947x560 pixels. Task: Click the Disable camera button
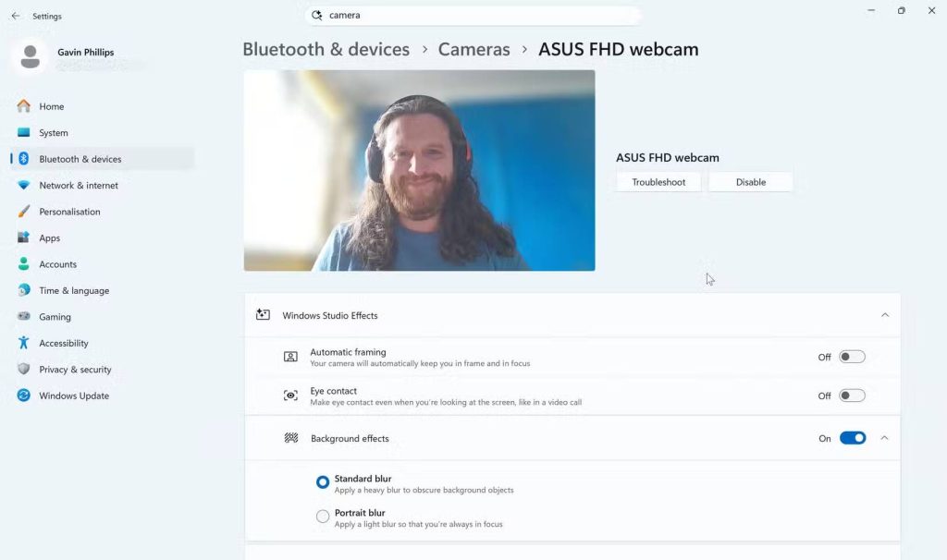751,182
